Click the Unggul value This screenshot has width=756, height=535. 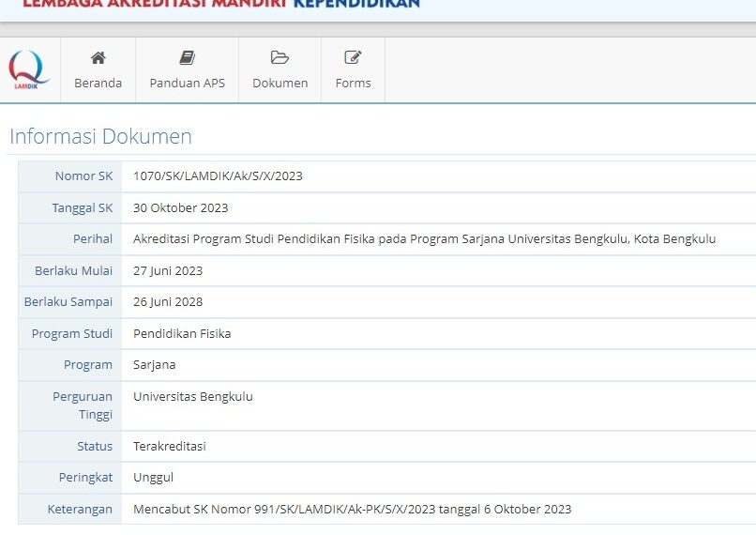(x=153, y=478)
